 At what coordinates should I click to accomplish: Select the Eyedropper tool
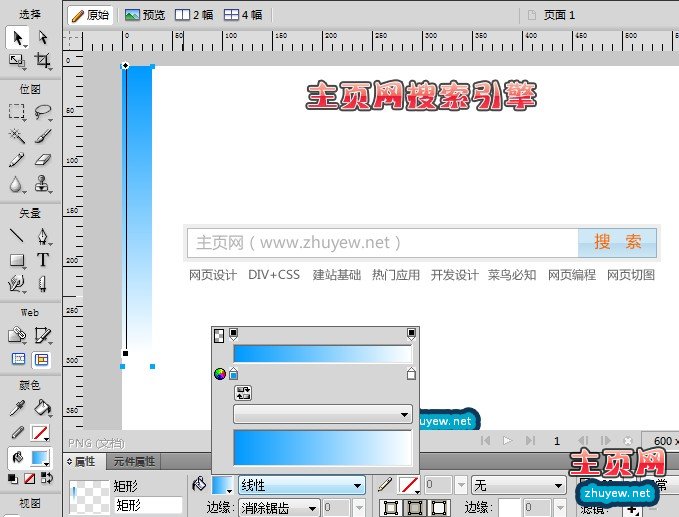click(17, 407)
